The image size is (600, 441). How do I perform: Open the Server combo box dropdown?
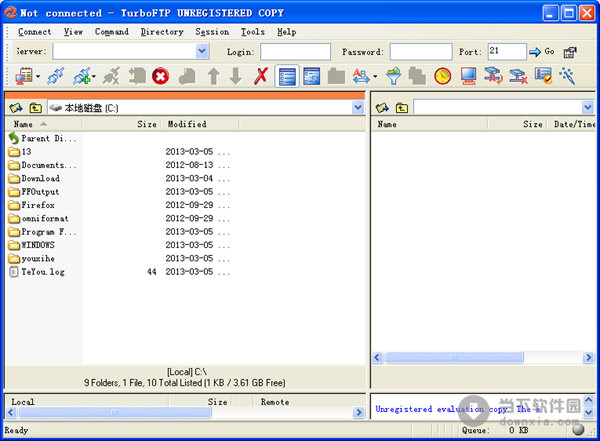(x=202, y=51)
